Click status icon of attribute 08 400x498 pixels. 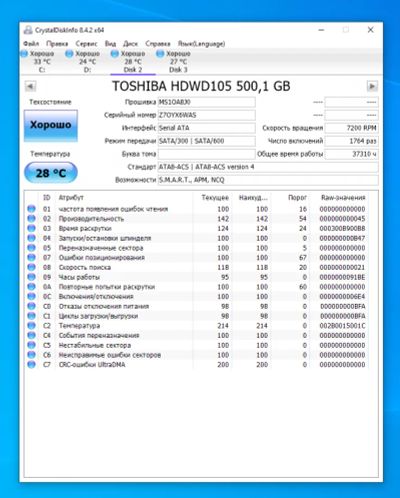click(31, 267)
